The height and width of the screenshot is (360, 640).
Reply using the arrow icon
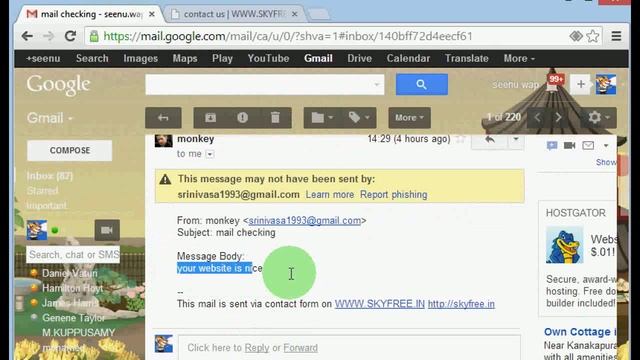coord(489,140)
